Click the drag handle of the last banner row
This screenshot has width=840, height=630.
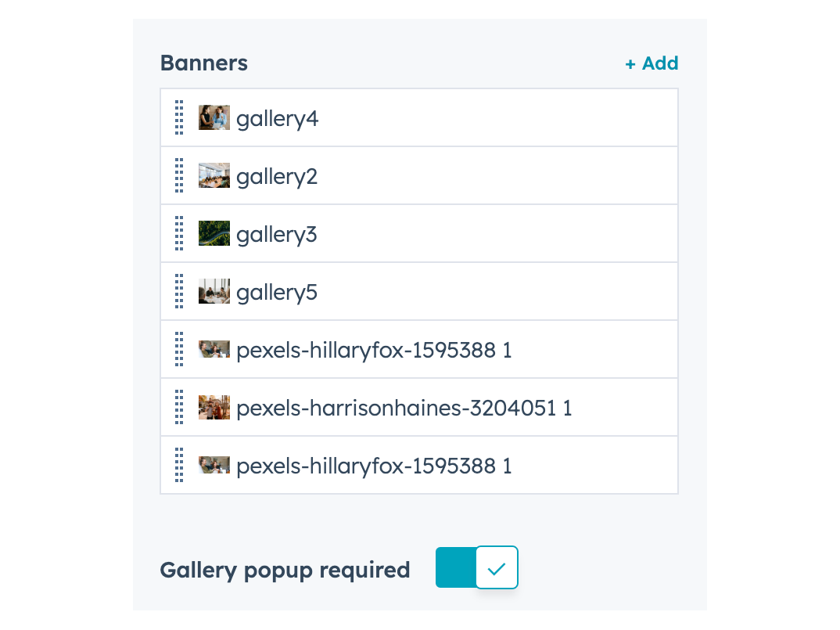coord(179,465)
